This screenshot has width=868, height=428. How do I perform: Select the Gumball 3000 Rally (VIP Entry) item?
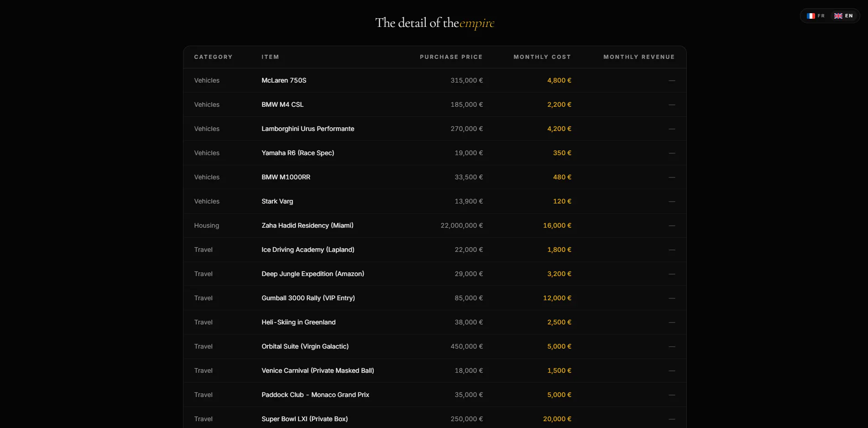[x=308, y=298]
